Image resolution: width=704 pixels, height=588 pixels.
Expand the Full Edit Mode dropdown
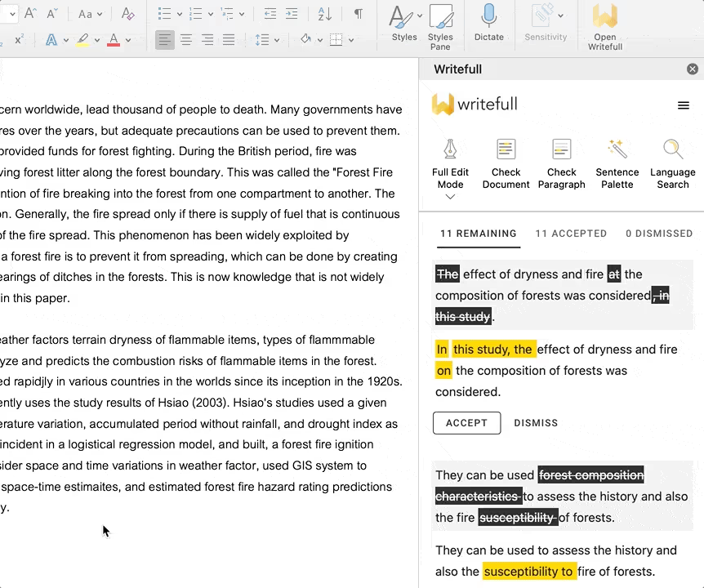pos(450,197)
